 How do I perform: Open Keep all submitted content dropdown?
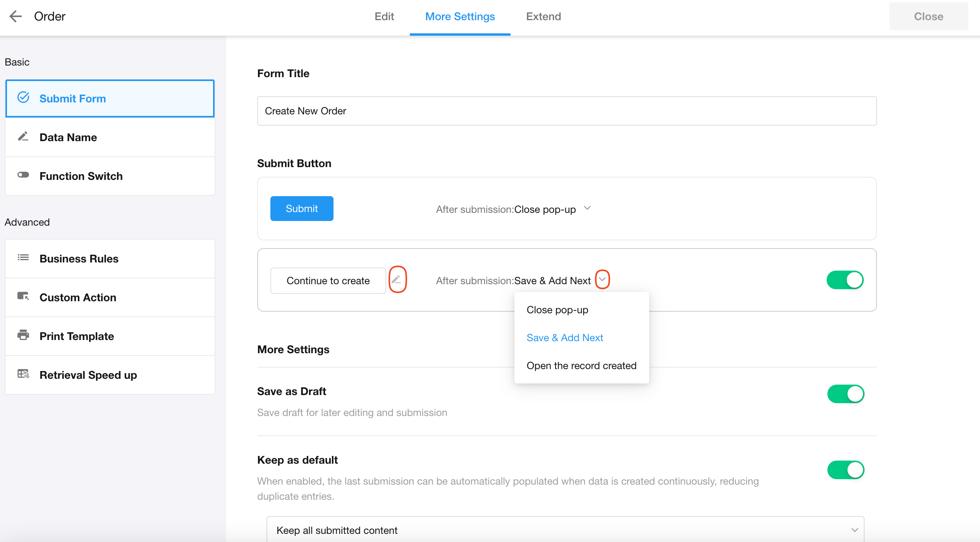(x=565, y=530)
